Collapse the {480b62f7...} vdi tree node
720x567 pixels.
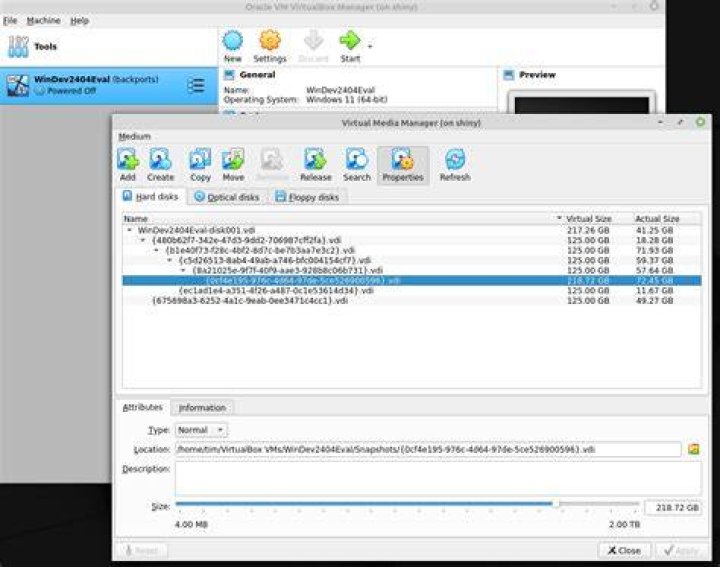pos(143,240)
